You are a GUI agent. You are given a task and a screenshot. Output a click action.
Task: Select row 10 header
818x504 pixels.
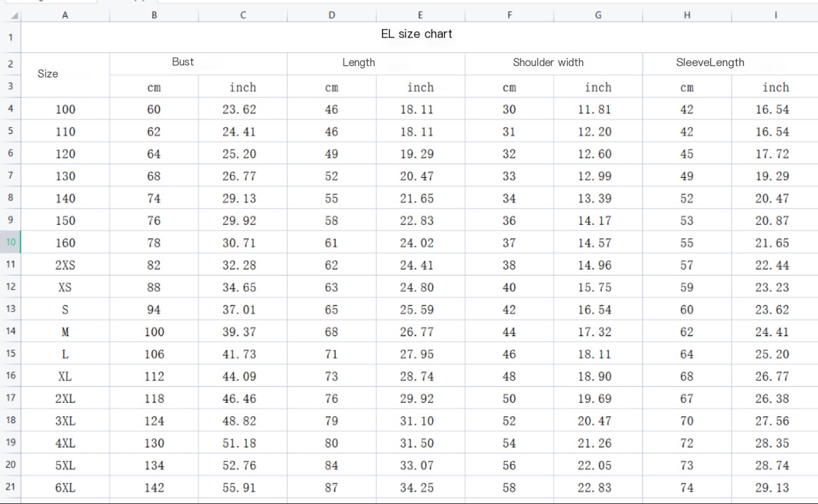(11, 242)
